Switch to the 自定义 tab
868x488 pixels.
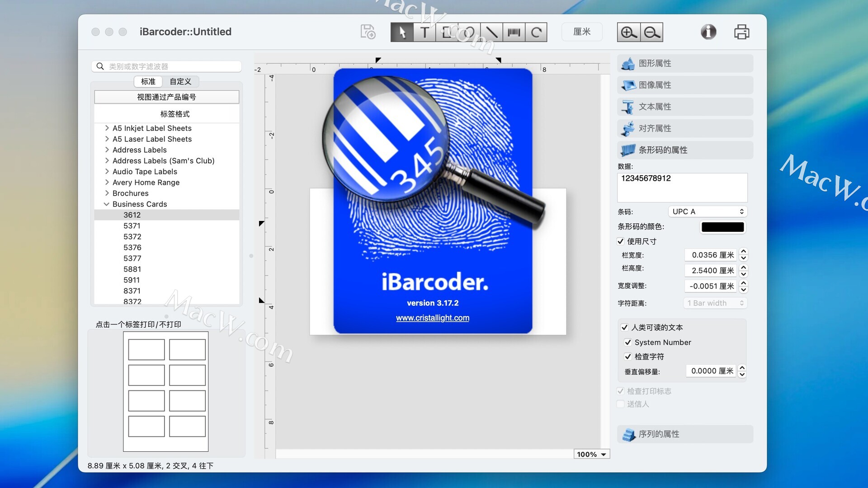[180, 81]
